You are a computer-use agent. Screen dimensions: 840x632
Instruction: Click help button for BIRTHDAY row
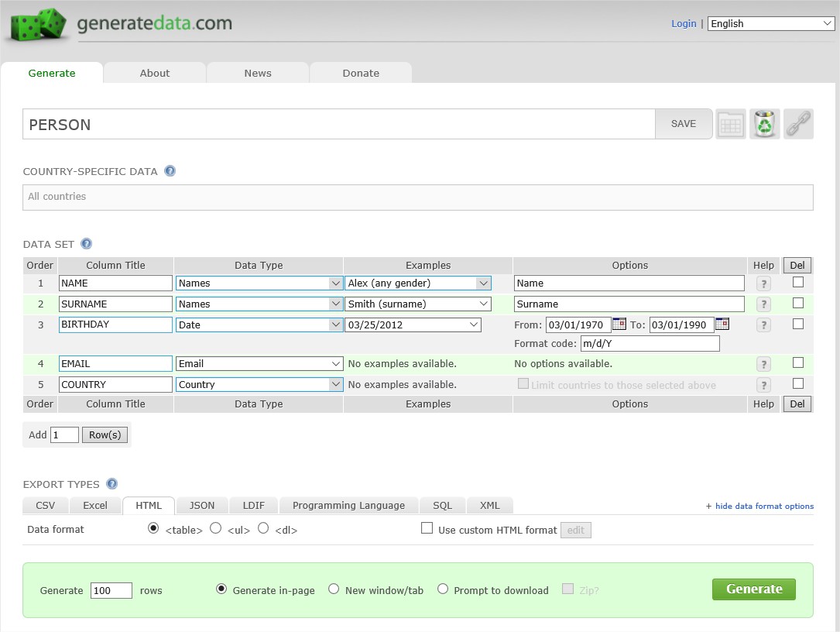pyautogui.click(x=763, y=325)
